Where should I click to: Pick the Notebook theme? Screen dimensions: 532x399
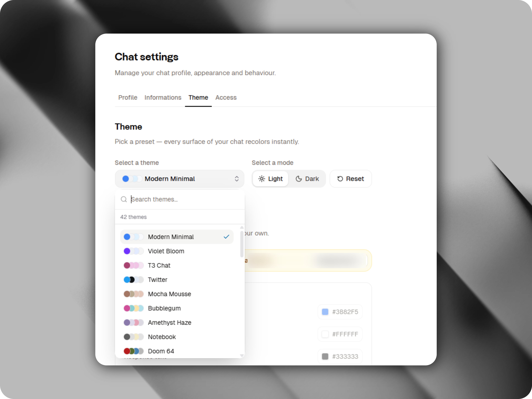pos(177,337)
